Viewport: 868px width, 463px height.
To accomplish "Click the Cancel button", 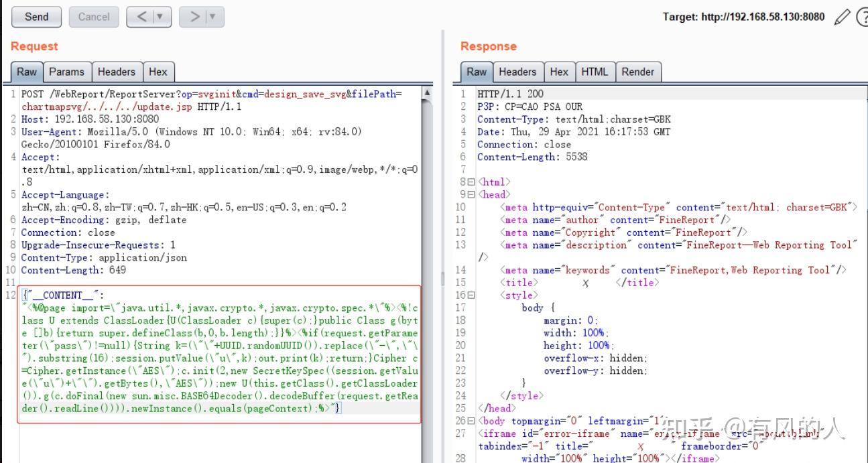I will point(94,17).
